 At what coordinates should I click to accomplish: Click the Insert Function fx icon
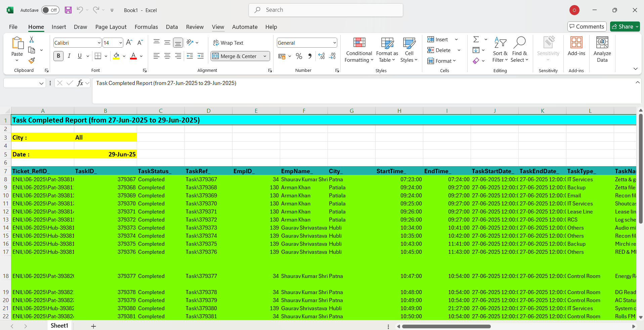(x=80, y=83)
